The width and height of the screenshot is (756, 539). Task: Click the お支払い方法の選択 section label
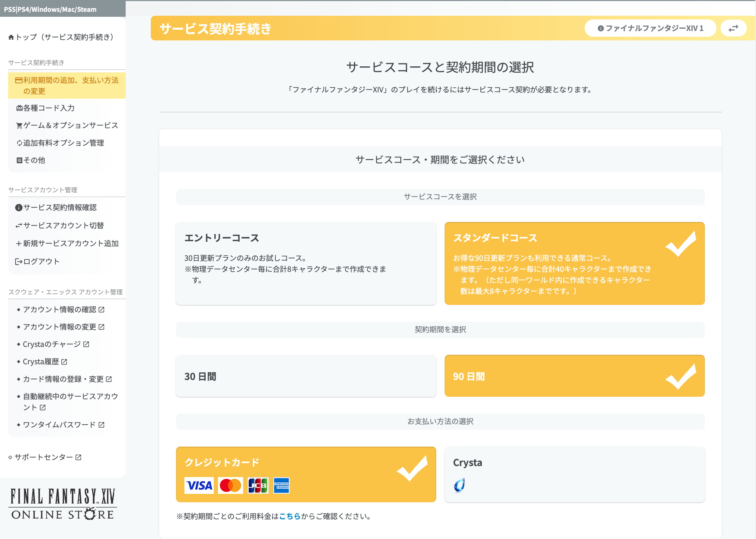coord(440,421)
